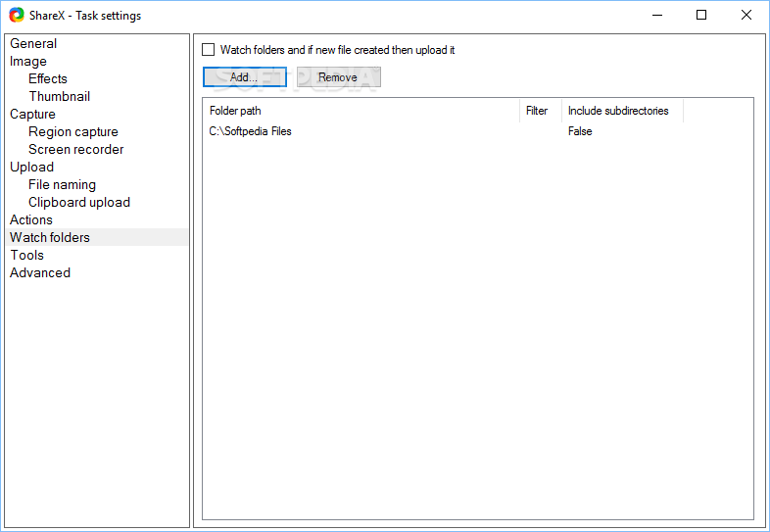The width and height of the screenshot is (770, 532).
Task: Maximize the Task settings window
Action: 701,16
